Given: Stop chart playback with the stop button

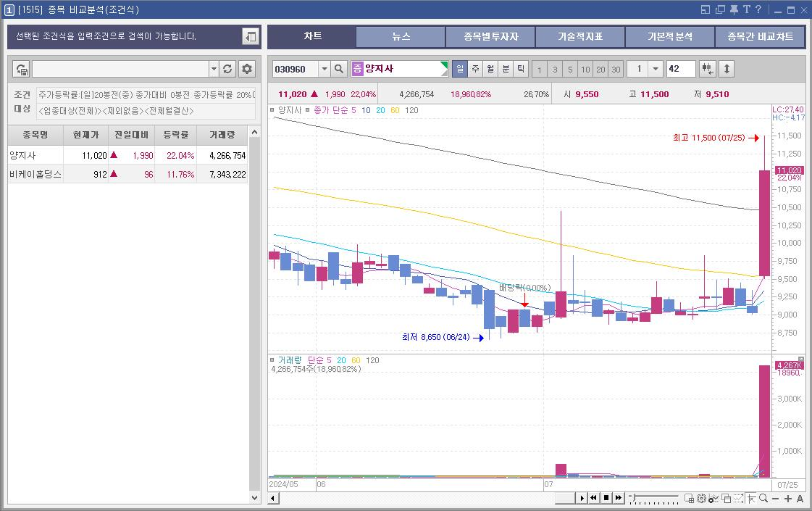Looking at the screenshot, I should coord(606,498).
